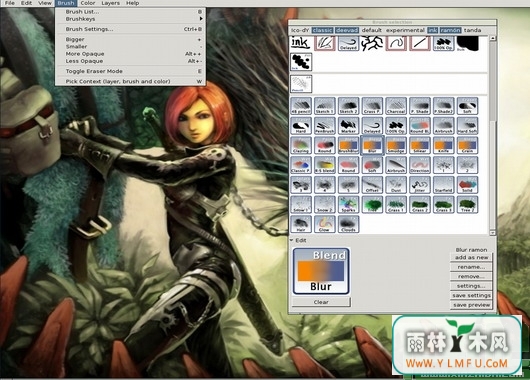Click the save preview button
The image size is (530, 380).
point(471,305)
